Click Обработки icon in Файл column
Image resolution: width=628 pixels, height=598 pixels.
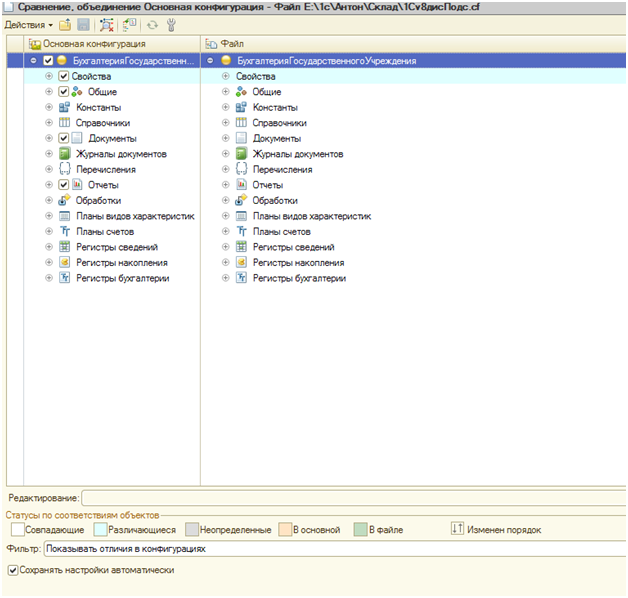point(241,200)
